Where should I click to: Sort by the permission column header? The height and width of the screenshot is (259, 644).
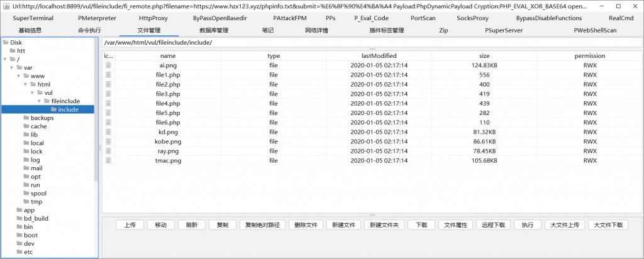pos(590,56)
